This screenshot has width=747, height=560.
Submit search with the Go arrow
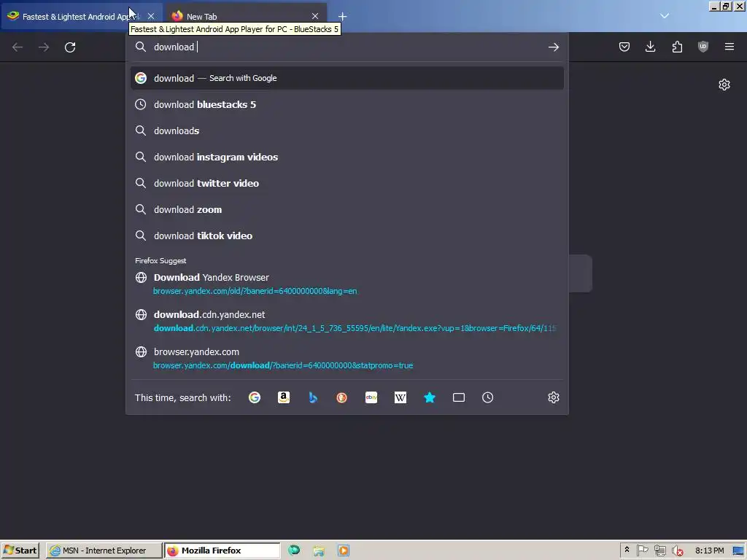(x=553, y=47)
